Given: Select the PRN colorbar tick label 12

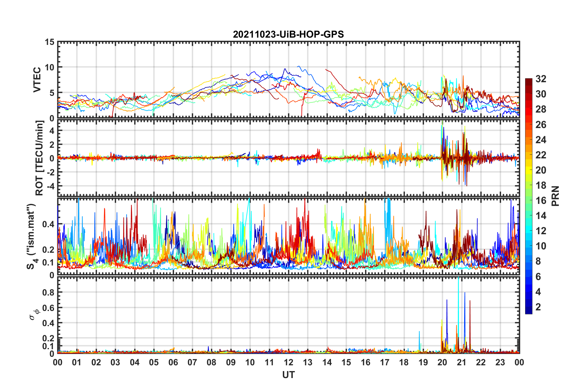Looking at the screenshot, I should 541,231.
